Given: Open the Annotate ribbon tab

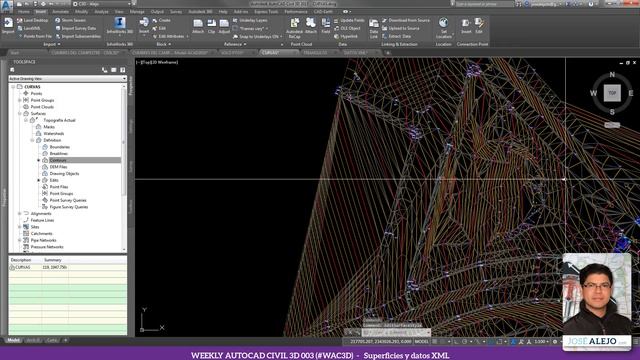Looking at the screenshot, I should click(x=60, y=12).
